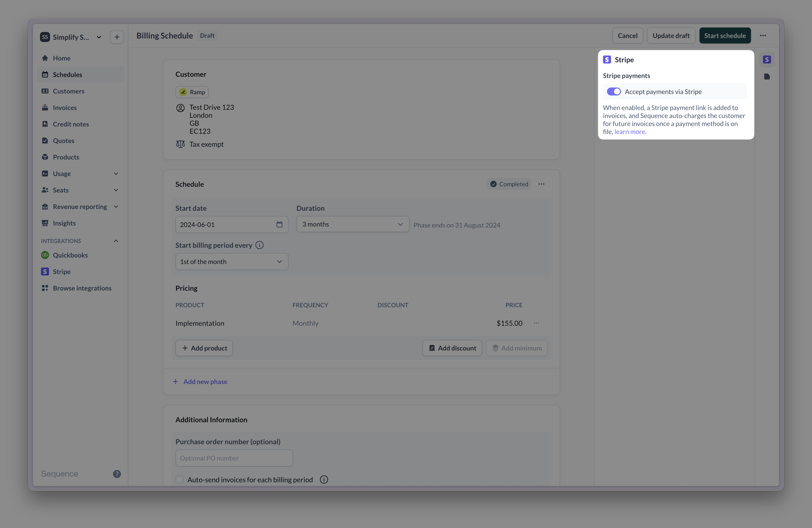Click the calendar icon in Start date field

(x=279, y=224)
